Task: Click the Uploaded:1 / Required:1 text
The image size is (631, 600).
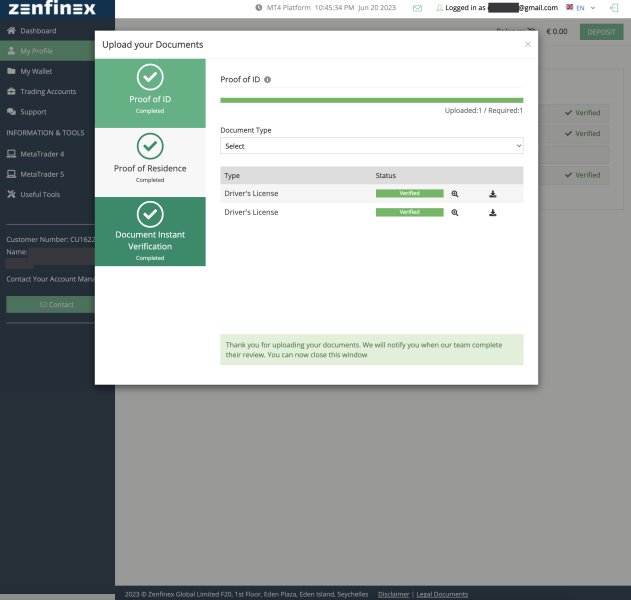Action: click(x=483, y=110)
